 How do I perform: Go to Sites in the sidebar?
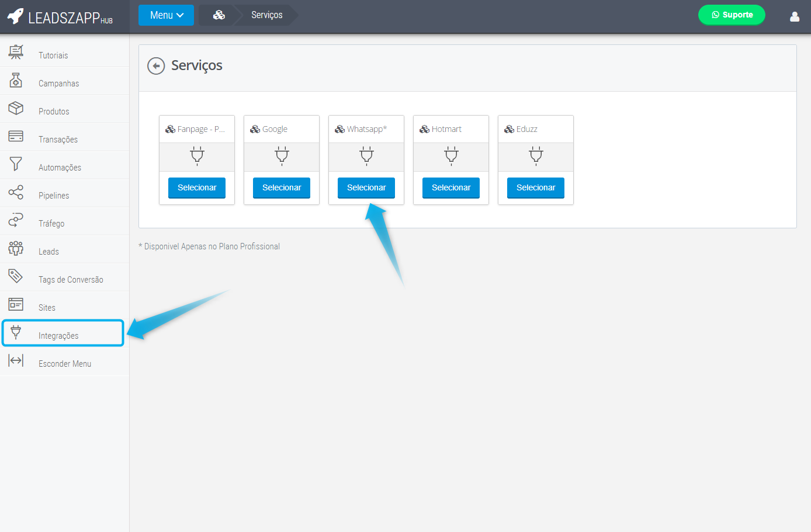pos(47,308)
